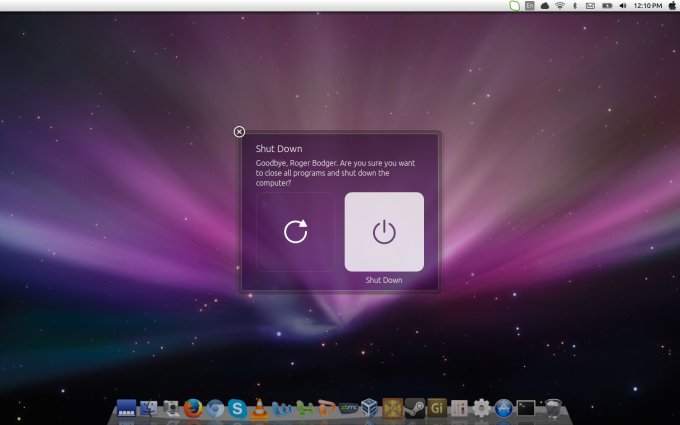Open the mail messaging indicator
This screenshot has width=680, height=425.
click(590, 6)
